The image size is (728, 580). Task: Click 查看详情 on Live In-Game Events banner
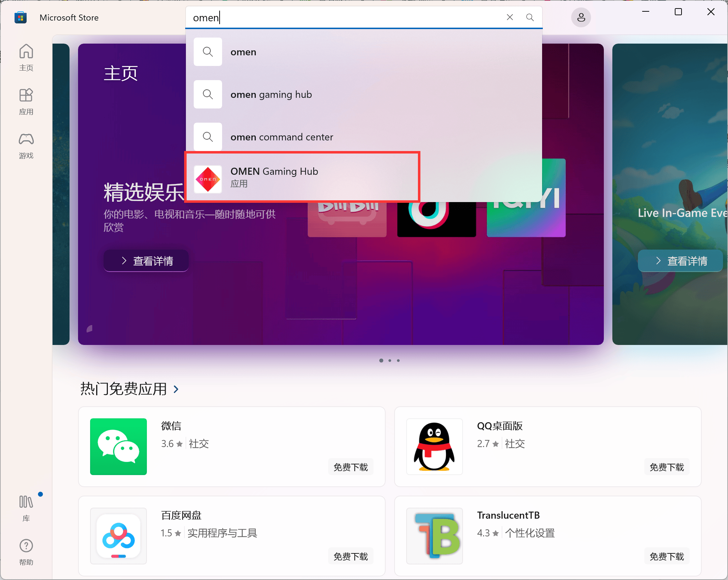coord(680,261)
